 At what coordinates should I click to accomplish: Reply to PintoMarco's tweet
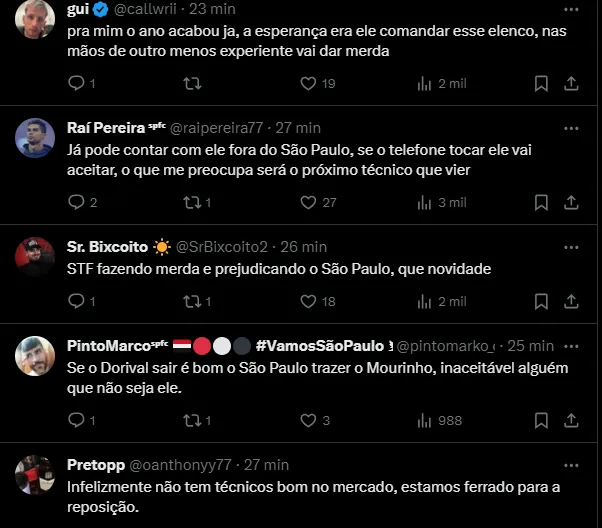click(77, 420)
